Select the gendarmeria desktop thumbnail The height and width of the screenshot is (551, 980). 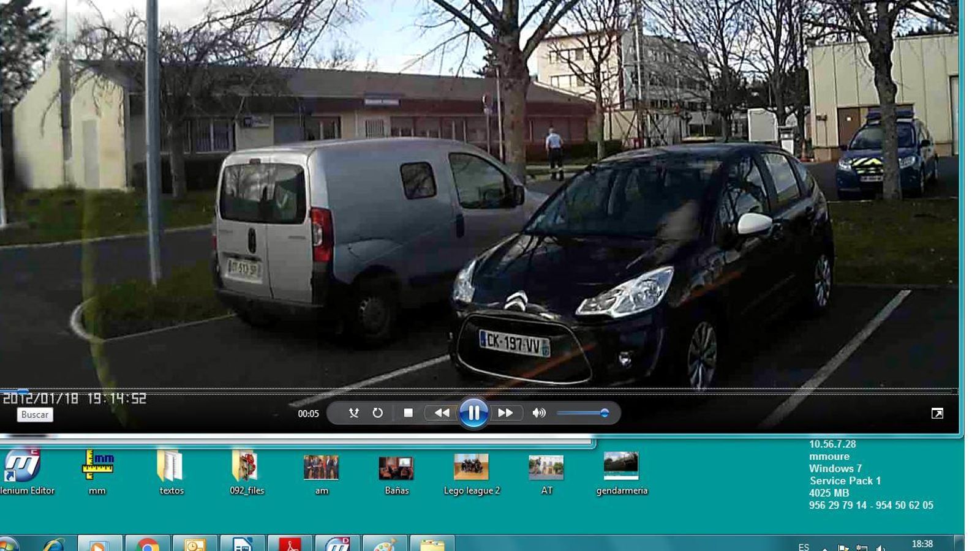(621, 467)
